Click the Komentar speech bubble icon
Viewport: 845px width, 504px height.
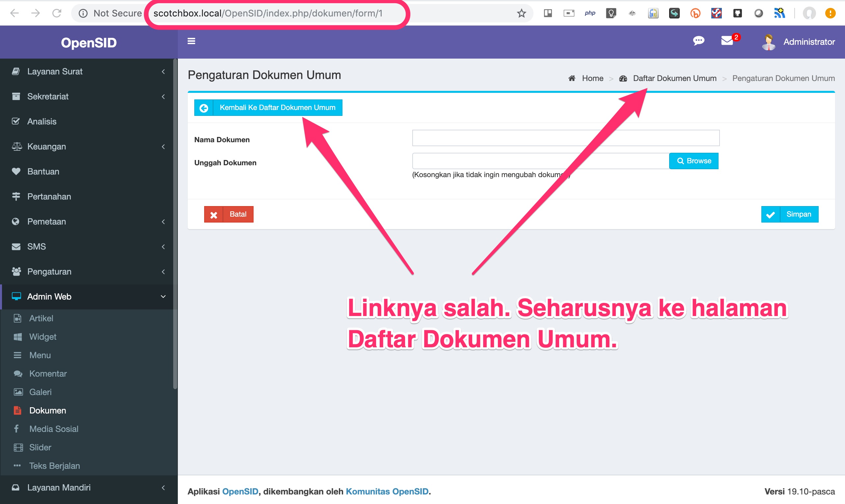point(18,374)
